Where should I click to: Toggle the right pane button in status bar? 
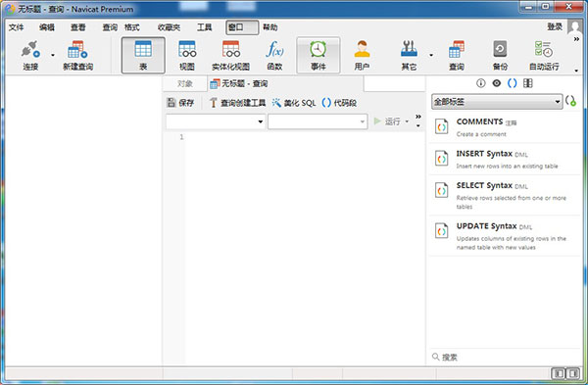coord(573,373)
